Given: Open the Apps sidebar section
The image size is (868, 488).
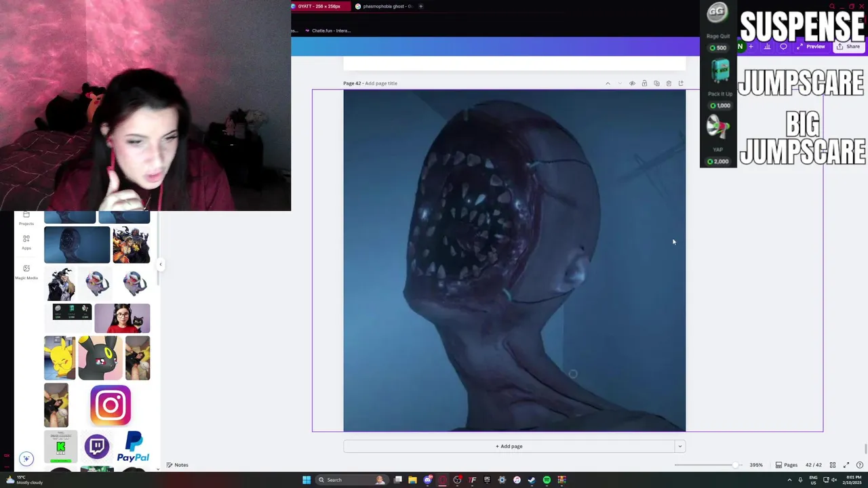Looking at the screenshot, I should point(26,242).
